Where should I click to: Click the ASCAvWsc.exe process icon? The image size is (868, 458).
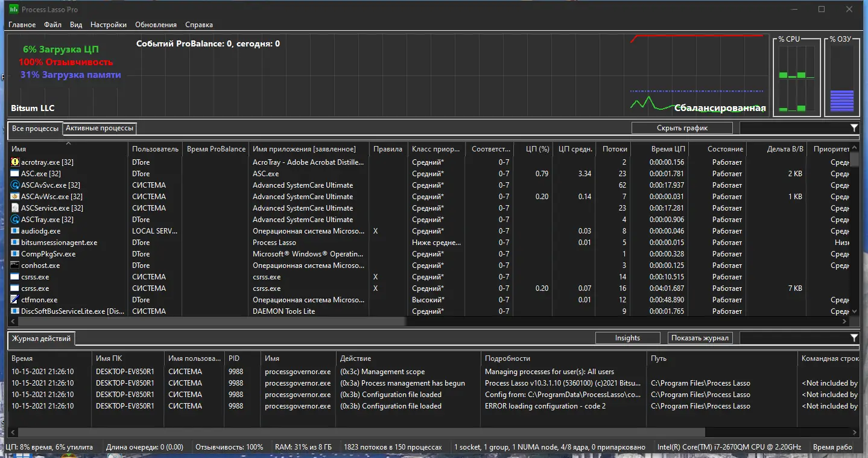point(15,197)
